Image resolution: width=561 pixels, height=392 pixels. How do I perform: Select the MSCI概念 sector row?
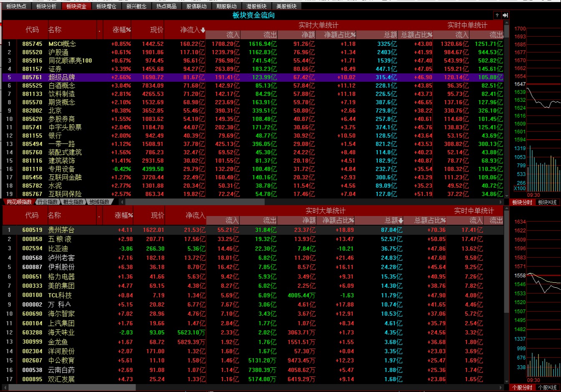tap(253, 44)
